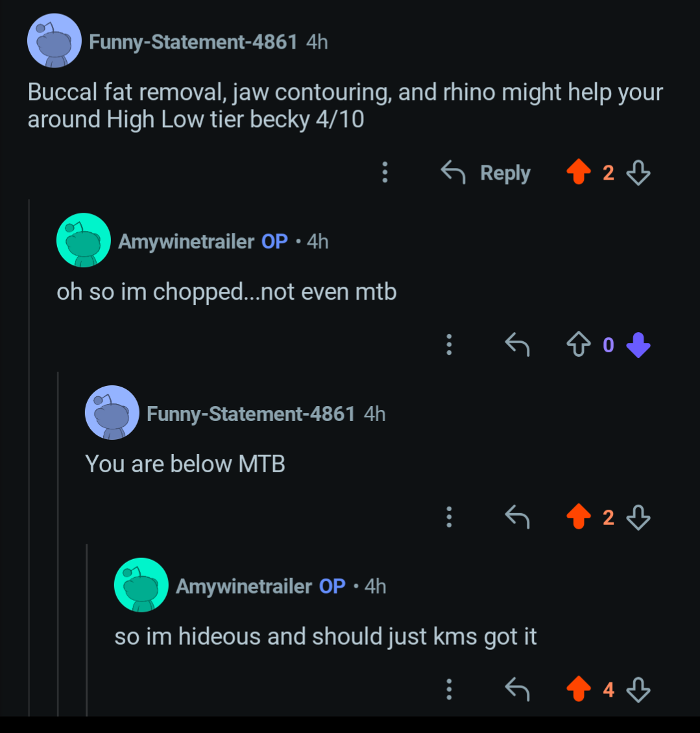The height and width of the screenshot is (733, 700).
Task: Remove downvote on 'oh so im chopped' comment
Action: coord(638,345)
